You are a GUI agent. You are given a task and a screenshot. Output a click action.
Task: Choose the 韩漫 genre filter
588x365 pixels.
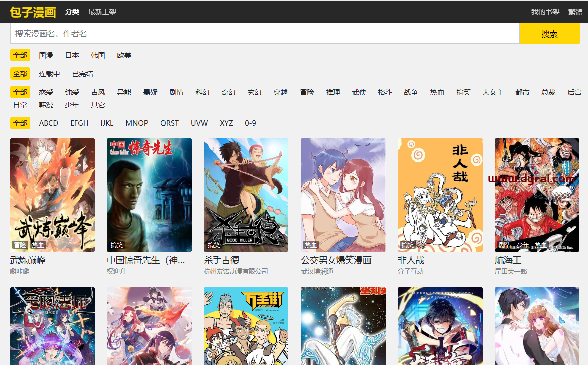click(46, 105)
